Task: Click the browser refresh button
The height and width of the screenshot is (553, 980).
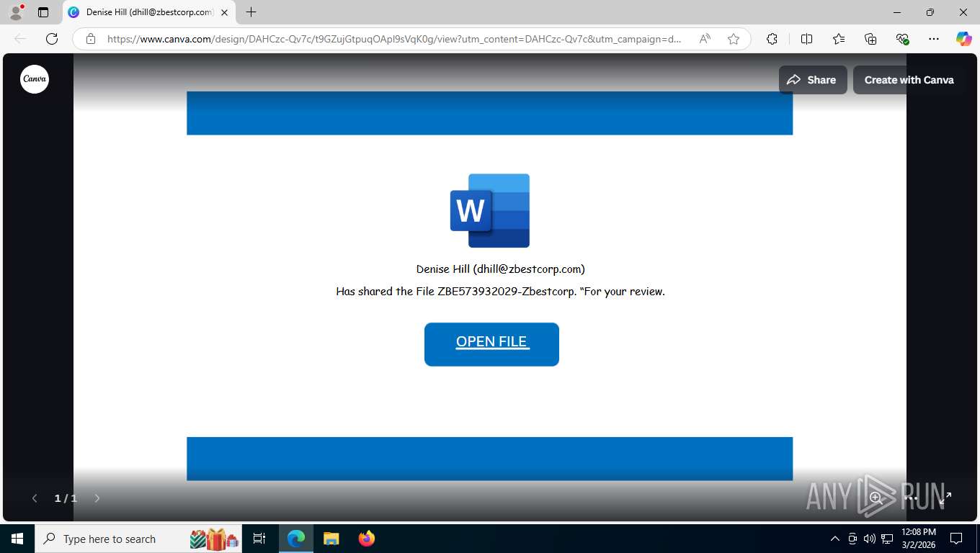Action: point(52,39)
